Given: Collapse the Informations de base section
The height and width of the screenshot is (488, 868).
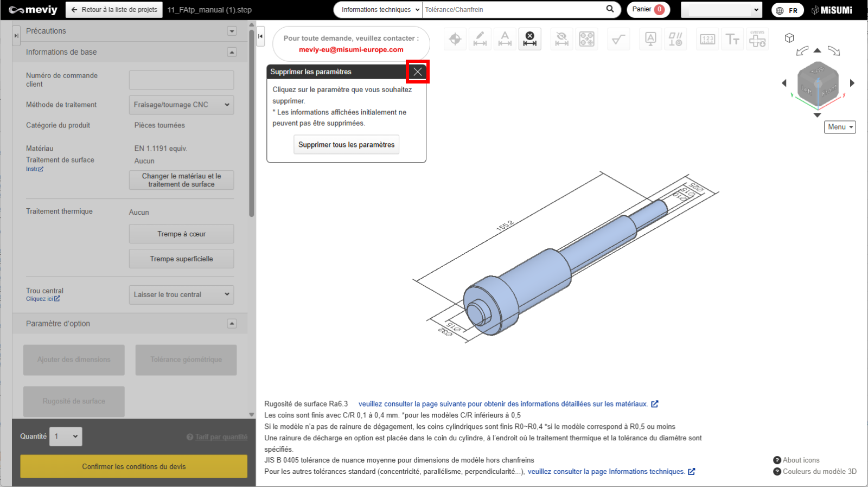Looking at the screenshot, I should tap(232, 52).
